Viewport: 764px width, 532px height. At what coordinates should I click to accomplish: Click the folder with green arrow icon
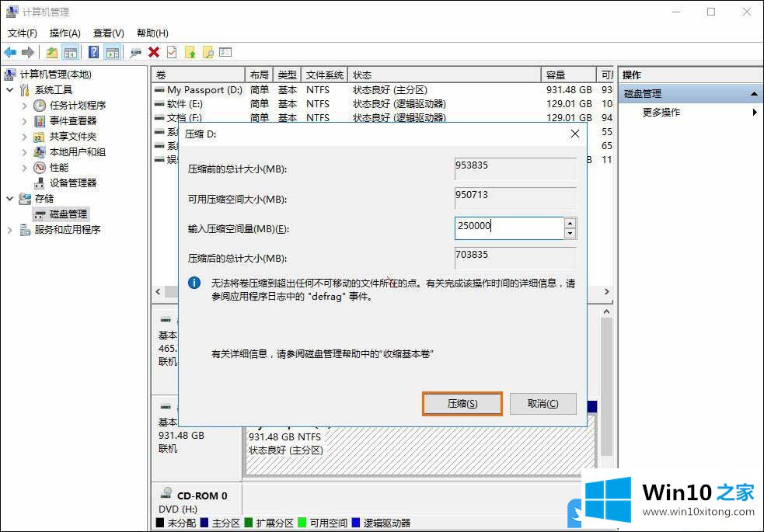point(190,52)
